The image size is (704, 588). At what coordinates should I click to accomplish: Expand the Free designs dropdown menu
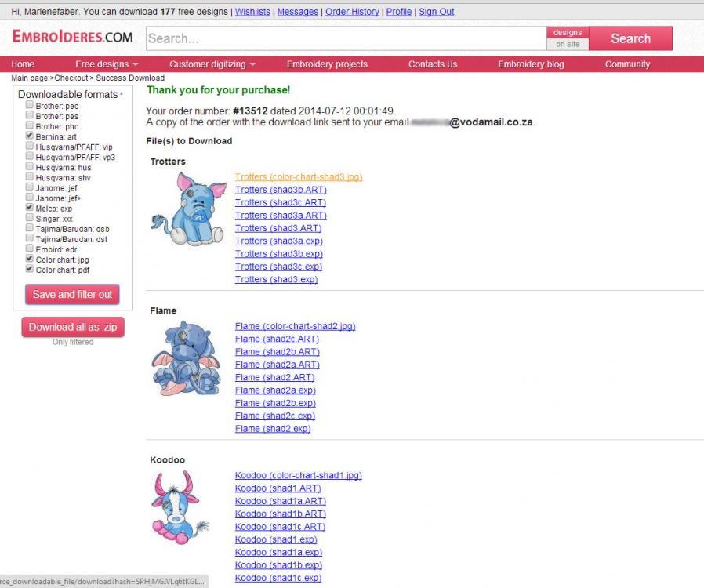[107, 64]
